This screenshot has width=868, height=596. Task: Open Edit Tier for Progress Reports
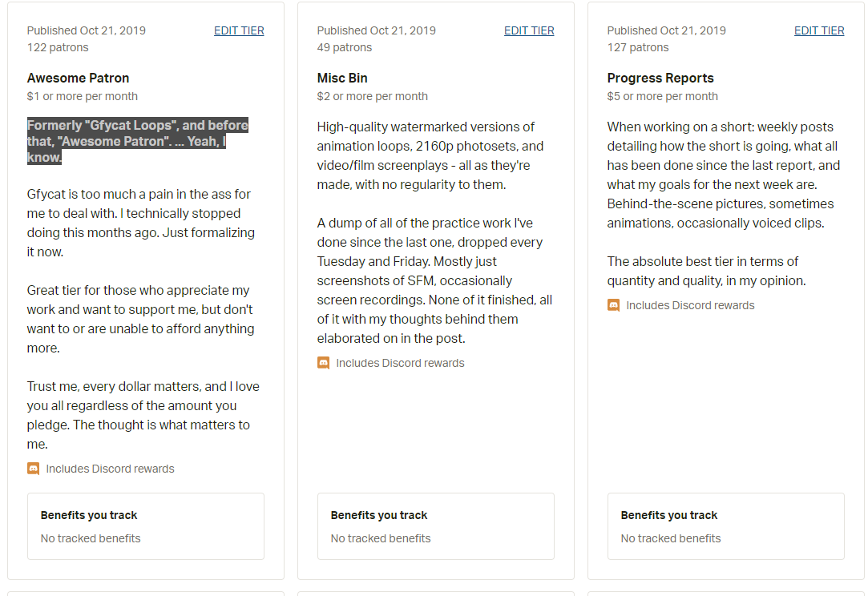[819, 31]
